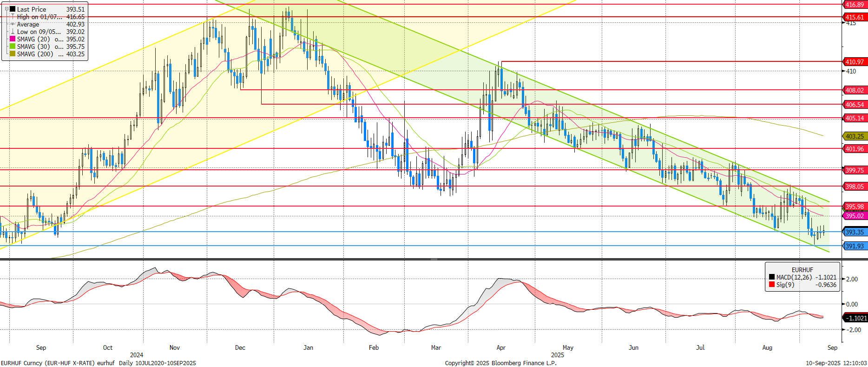
Task: Click the olive SMAVG (200) color swatch
Action: 13,54
